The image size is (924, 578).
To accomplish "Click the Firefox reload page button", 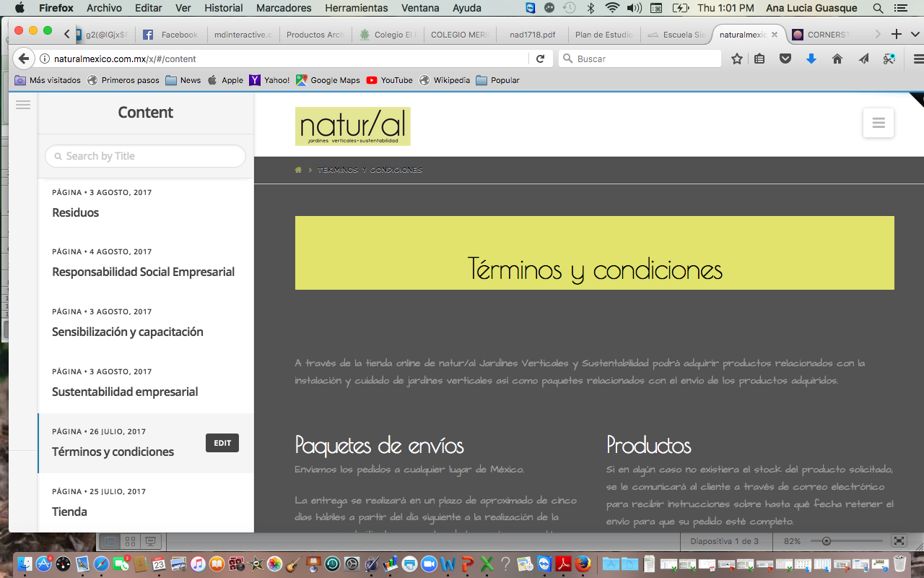I will point(540,59).
